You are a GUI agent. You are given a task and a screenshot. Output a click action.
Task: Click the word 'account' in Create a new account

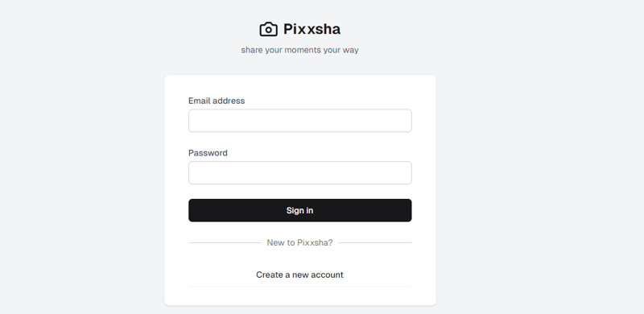point(328,275)
